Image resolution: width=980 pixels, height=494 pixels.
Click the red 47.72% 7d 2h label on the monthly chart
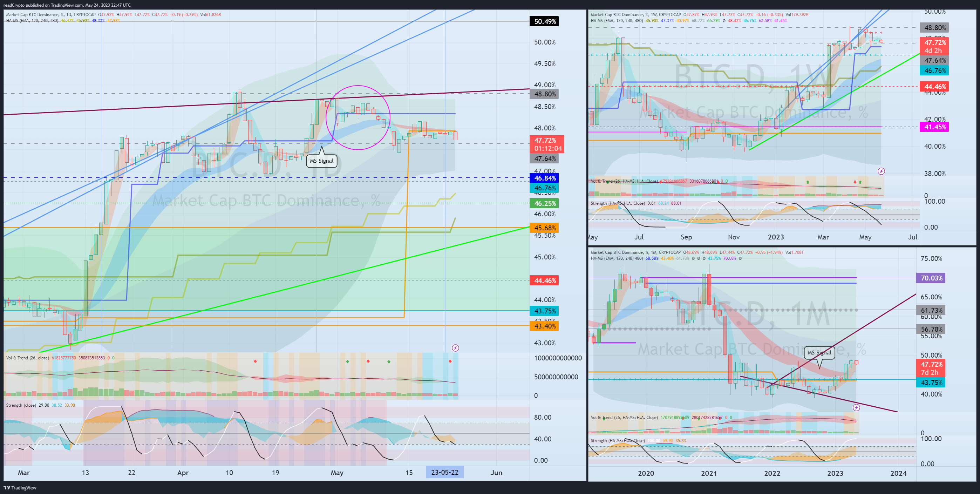coord(931,368)
